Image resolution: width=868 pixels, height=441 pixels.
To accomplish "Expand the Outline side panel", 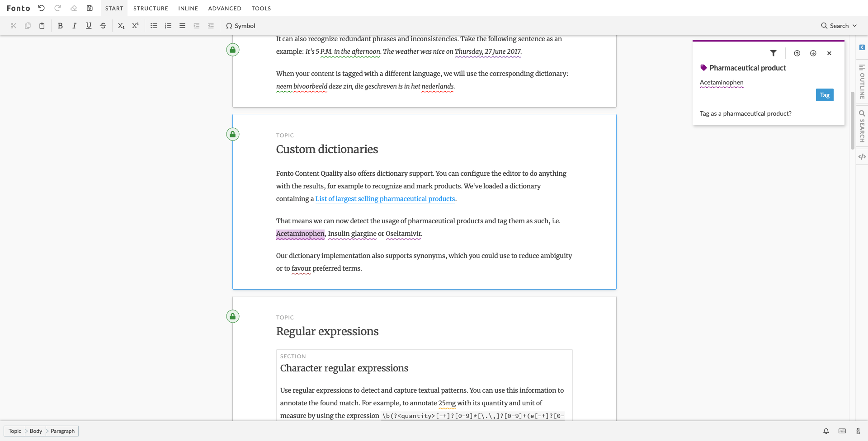I will [x=862, y=82].
